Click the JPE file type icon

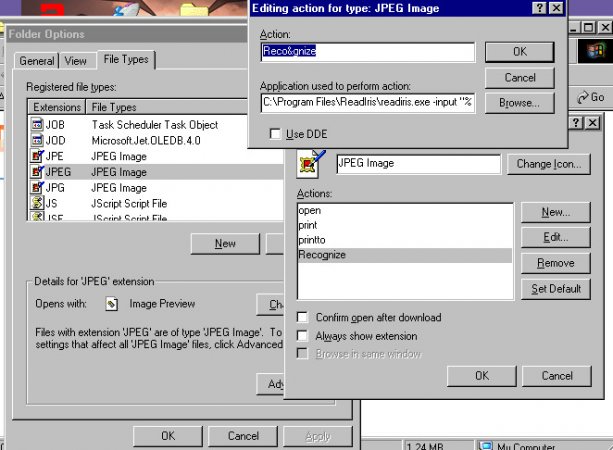click(x=37, y=156)
